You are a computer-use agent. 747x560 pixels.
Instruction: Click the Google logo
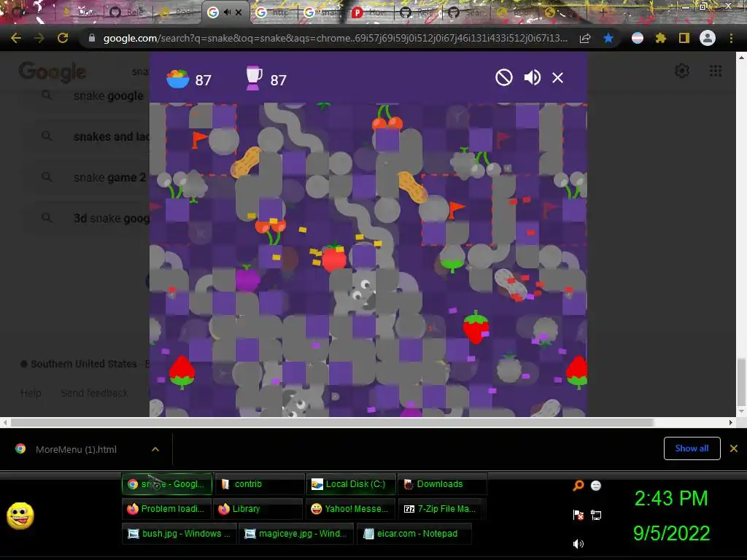pyautogui.click(x=53, y=71)
